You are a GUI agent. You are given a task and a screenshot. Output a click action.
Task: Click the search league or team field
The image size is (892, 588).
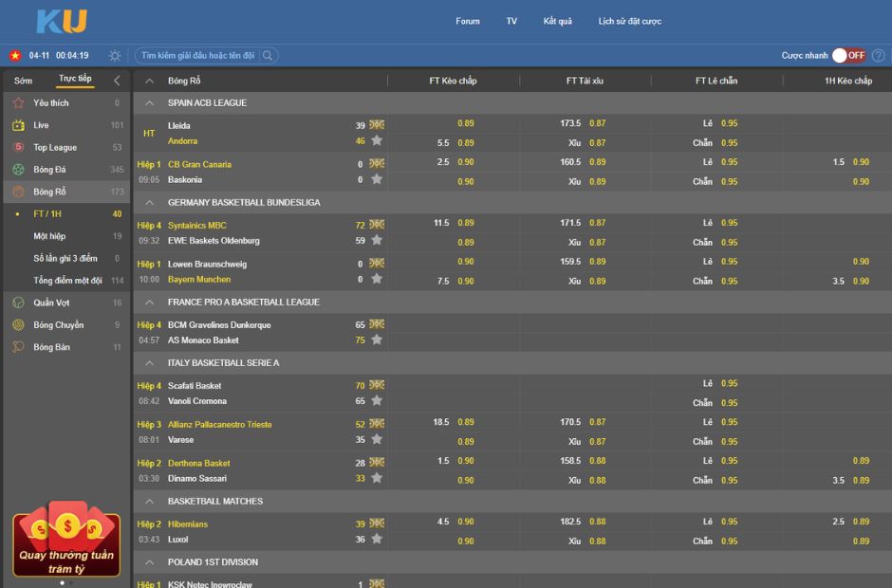click(199, 55)
